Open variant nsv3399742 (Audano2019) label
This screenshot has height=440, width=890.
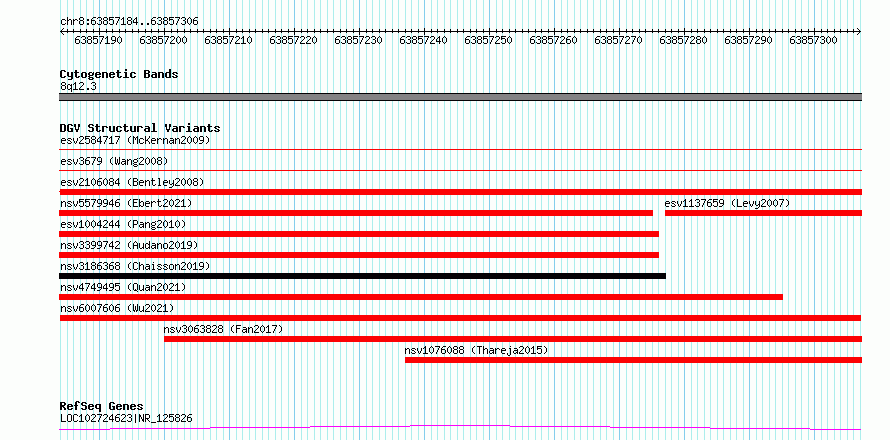129,245
